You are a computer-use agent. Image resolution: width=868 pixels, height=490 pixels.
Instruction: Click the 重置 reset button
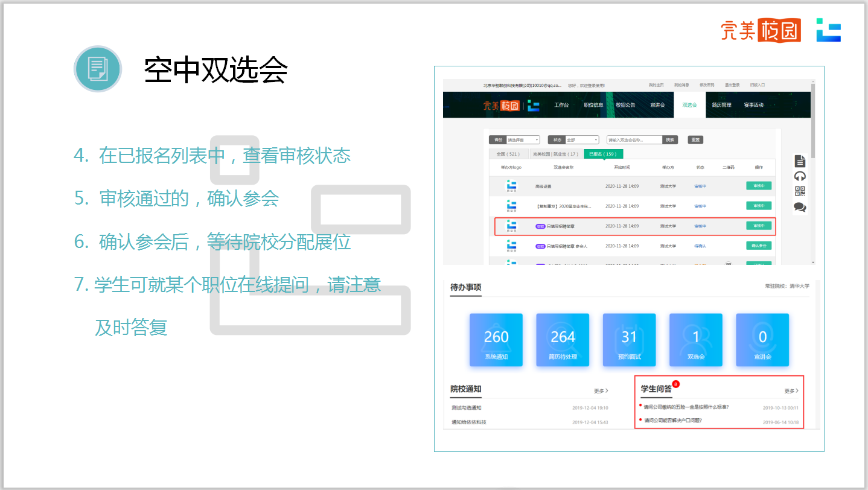[x=695, y=140]
